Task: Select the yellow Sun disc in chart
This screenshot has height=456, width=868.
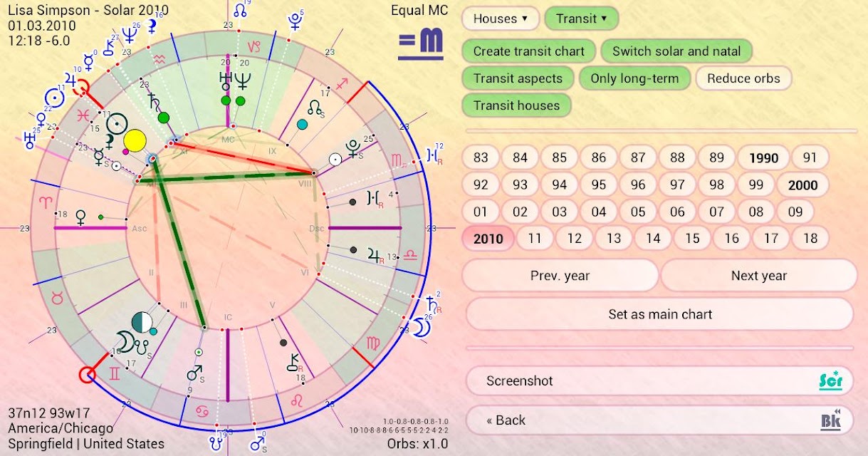Action: 135,140
